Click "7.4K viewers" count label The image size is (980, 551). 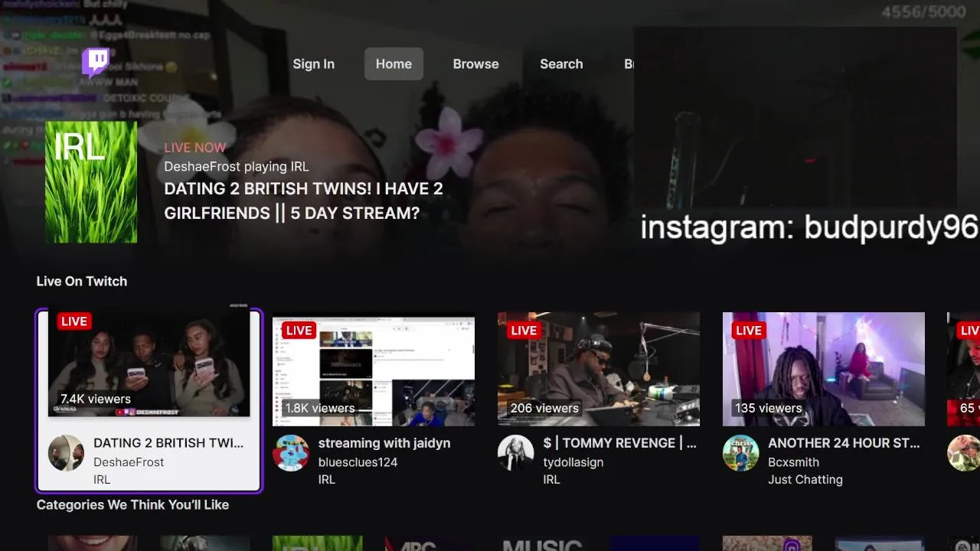coord(96,399)
